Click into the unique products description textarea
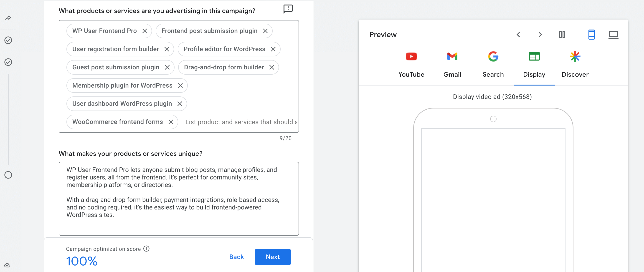 coord(179,199)
